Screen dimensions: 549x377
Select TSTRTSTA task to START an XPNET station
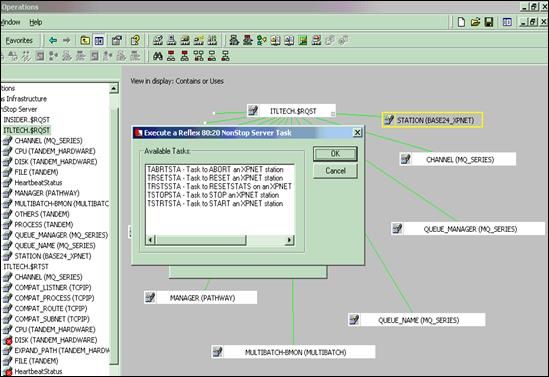pos(215,203)
